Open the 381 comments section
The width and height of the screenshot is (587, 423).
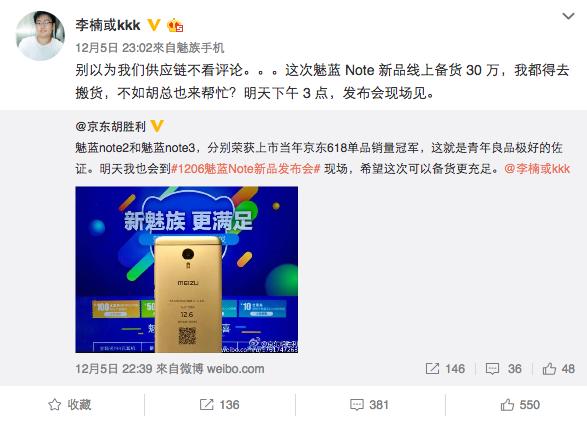tap(370, 405)
